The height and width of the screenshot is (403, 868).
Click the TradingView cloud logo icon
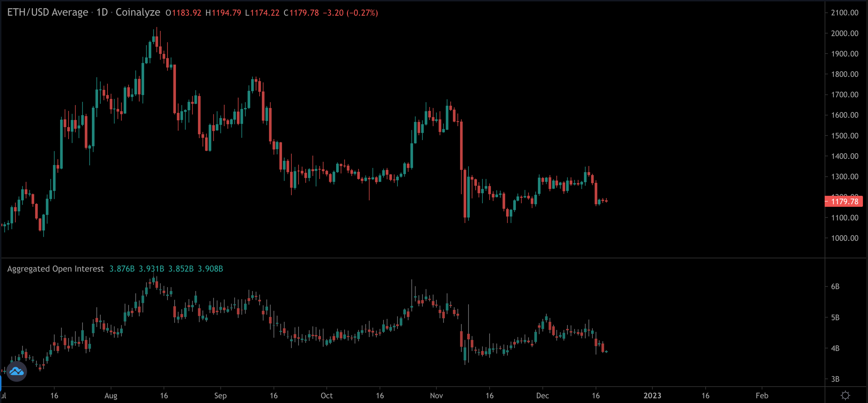pyautogui.click(x=17, y=371)
